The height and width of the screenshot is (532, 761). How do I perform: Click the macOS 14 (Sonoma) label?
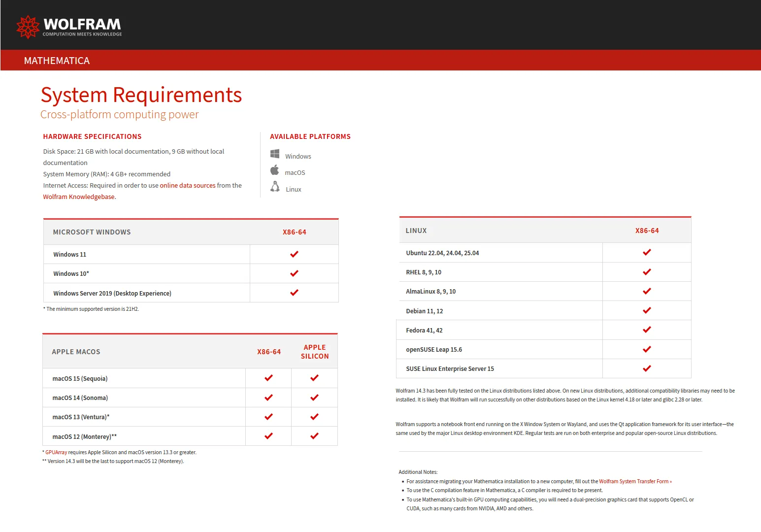80,398
